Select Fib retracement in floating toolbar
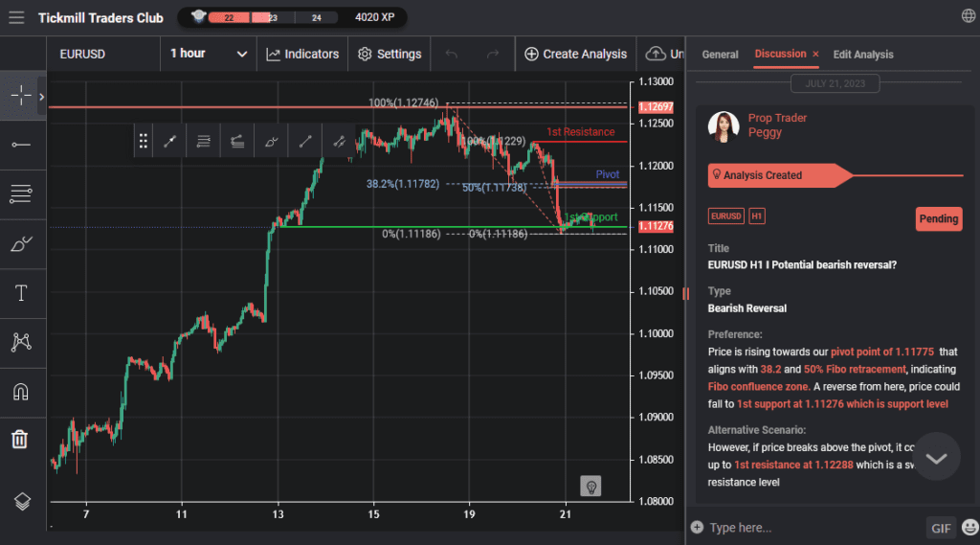This screenshot has height=545, width=980. tap(203, 141)
